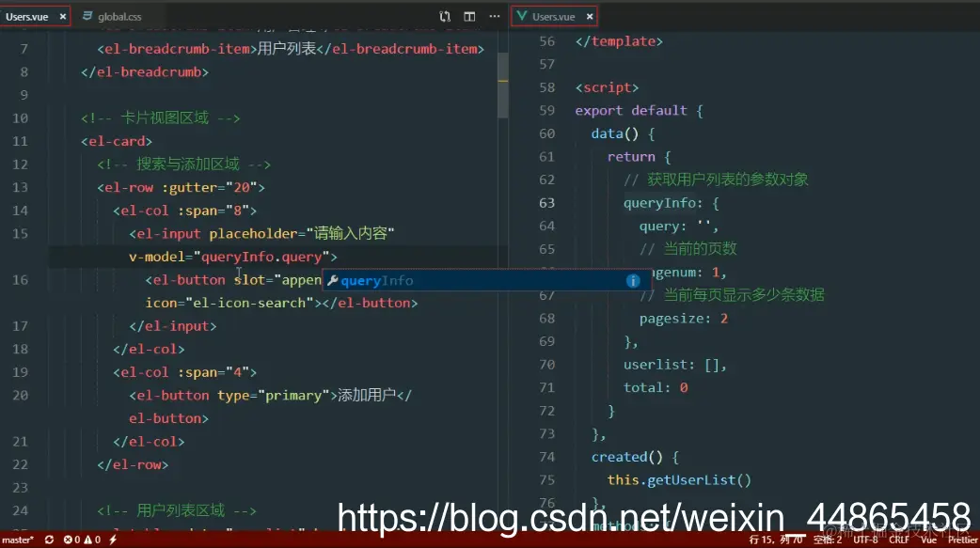Click the closing </template> tag
Image resolution: width=980 pixels, height=548 pixels.
tap(619, 41)
